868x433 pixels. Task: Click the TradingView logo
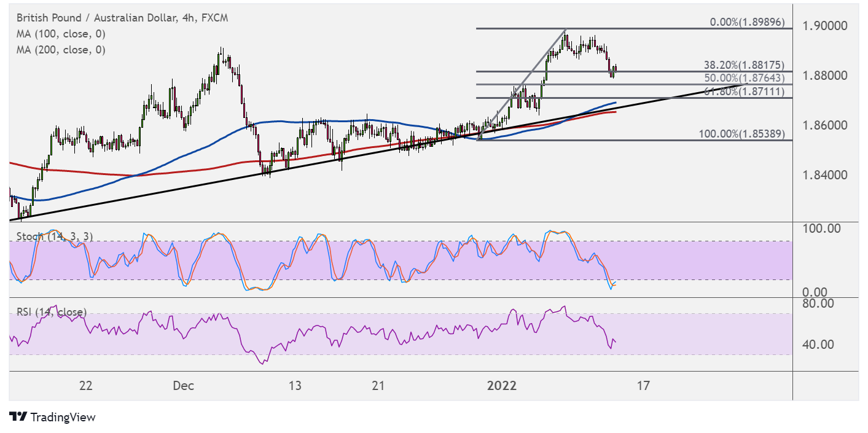53,417
